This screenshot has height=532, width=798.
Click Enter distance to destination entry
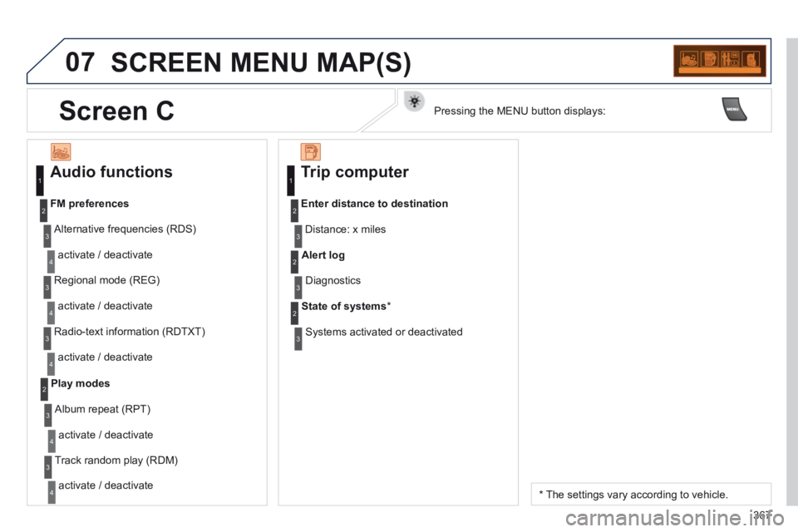pos(375,204)
